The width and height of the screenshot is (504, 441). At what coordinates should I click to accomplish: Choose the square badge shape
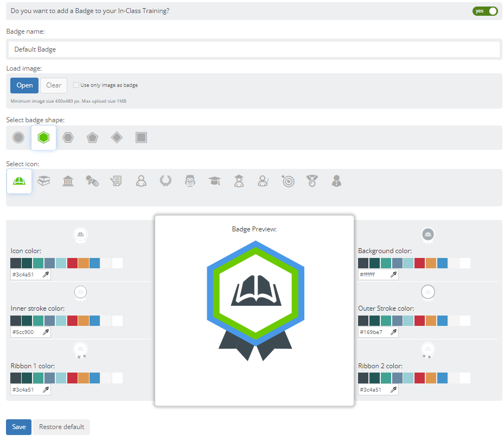pos(141,137)
